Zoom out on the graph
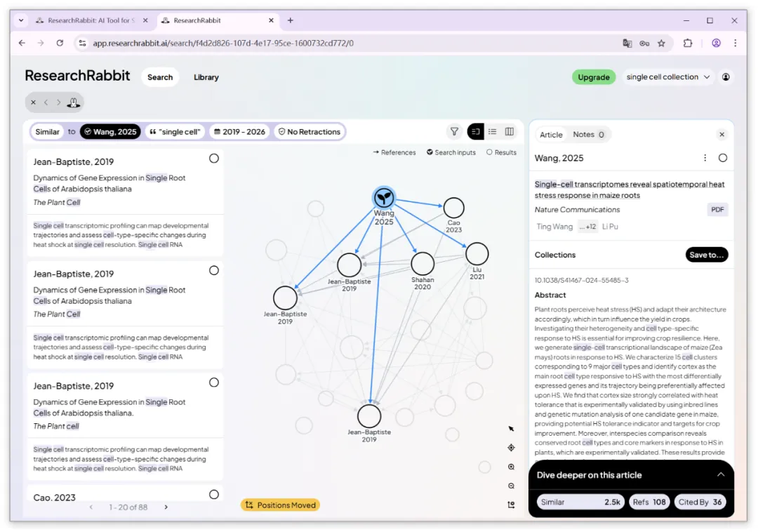The height and width of the screenshot is (532, 758). [511, 486]
